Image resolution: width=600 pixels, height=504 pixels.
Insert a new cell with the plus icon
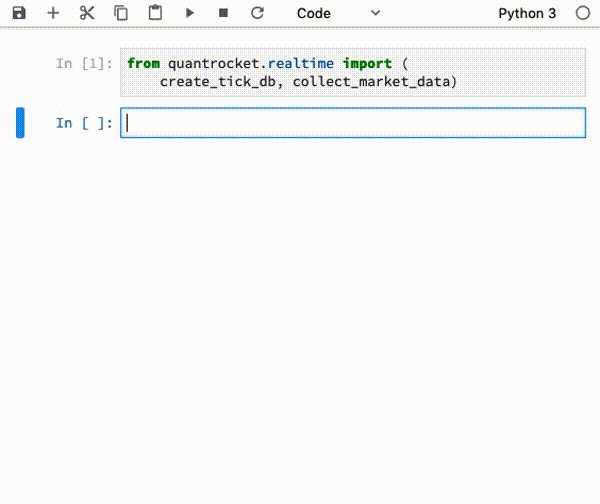53,13
